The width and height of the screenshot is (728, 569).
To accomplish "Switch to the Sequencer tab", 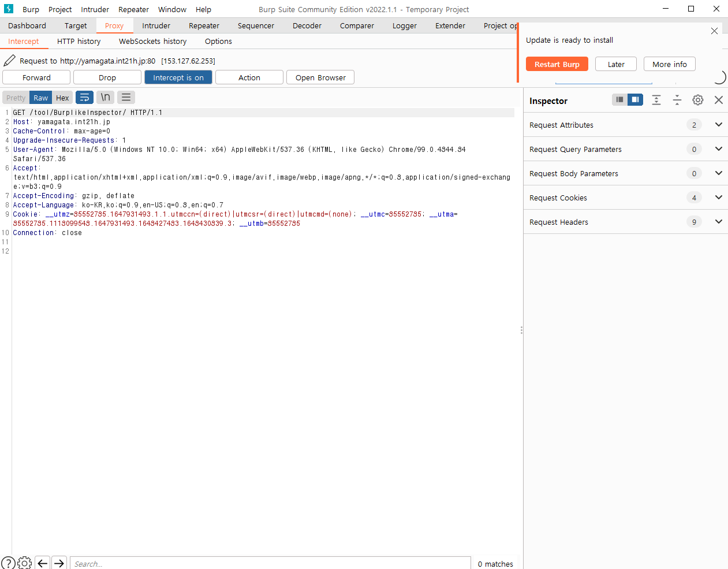I will tap(256, 25).
